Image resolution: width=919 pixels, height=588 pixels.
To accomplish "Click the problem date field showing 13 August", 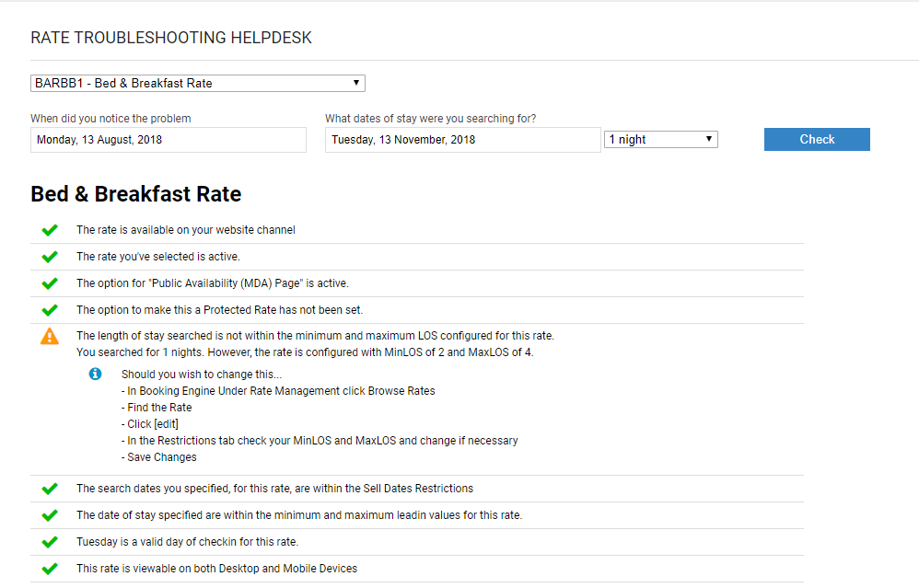I will point(169,140).
